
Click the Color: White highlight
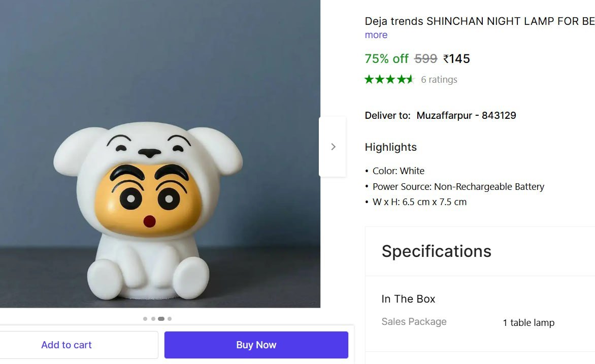point(399,171)
